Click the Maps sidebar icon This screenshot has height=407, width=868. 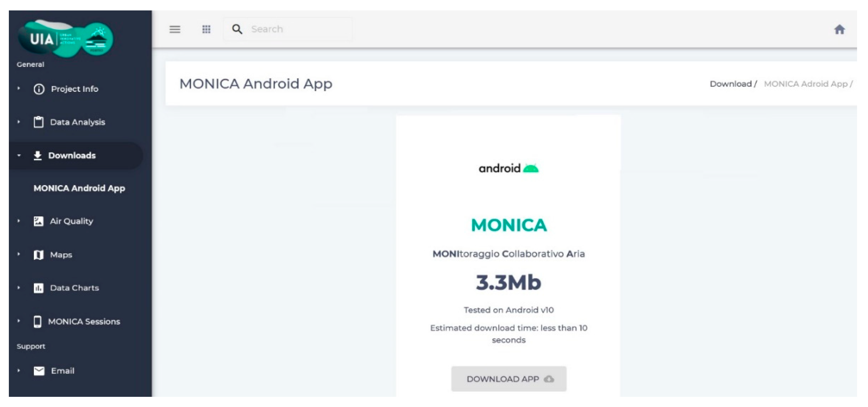pyautogui.click(x=38, y=255)
